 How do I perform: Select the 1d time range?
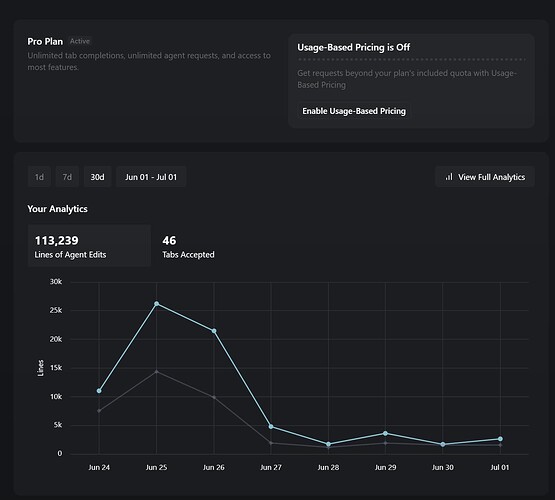(39, 177)
